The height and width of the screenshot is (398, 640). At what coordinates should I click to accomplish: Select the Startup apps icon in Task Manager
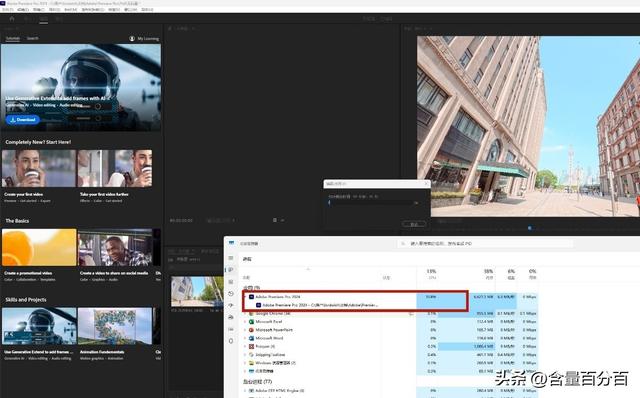click(231, 305)
